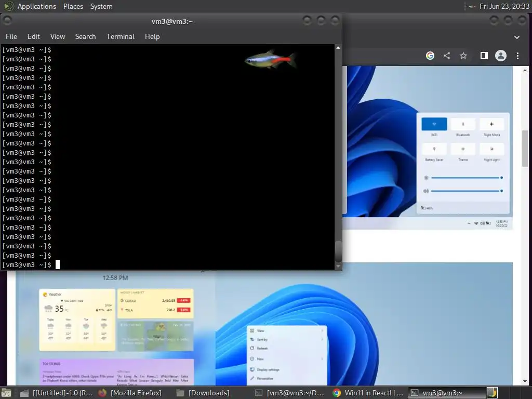This screenshot has height=399, width=532.
Task: Click the Night Light tile in the Win11 image
Action: coord(491,149)
